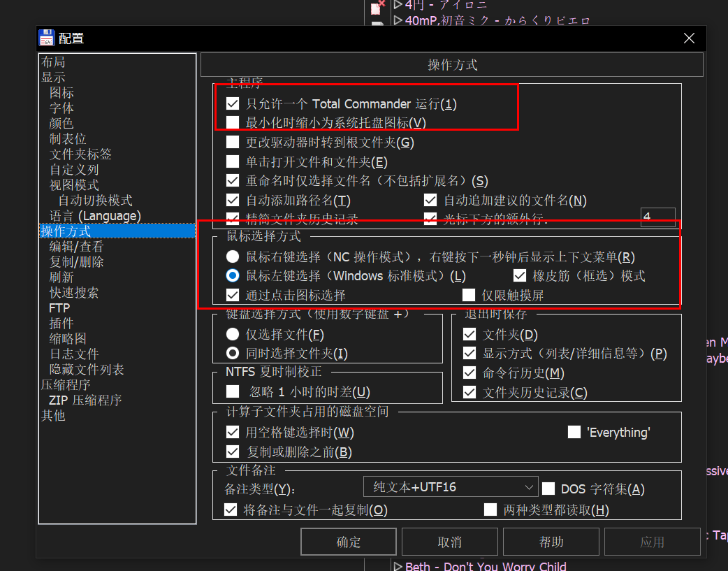Click the 光标下方的额外行 number field
The width and height of the screenshot is (728, 571).
pos(658,217)
